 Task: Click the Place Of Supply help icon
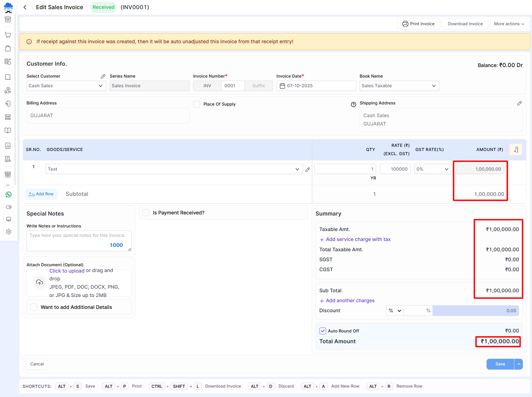coord(353,104)
